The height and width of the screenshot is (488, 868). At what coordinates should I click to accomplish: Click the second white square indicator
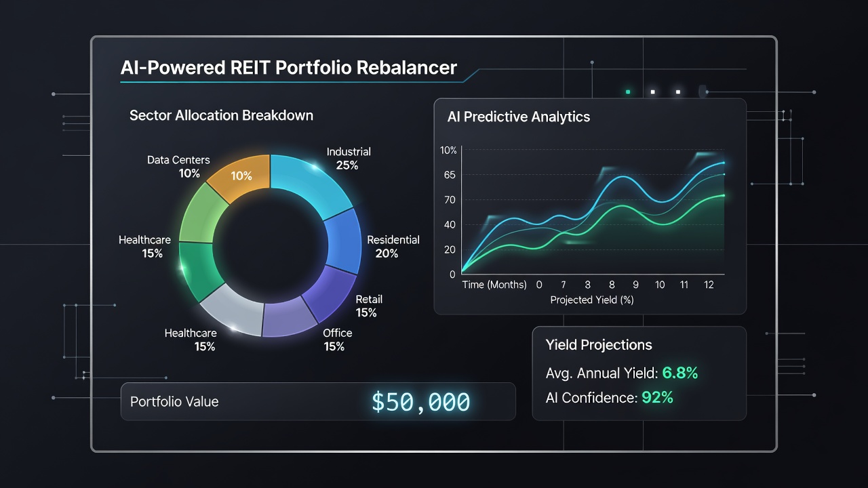coord(677,91)
